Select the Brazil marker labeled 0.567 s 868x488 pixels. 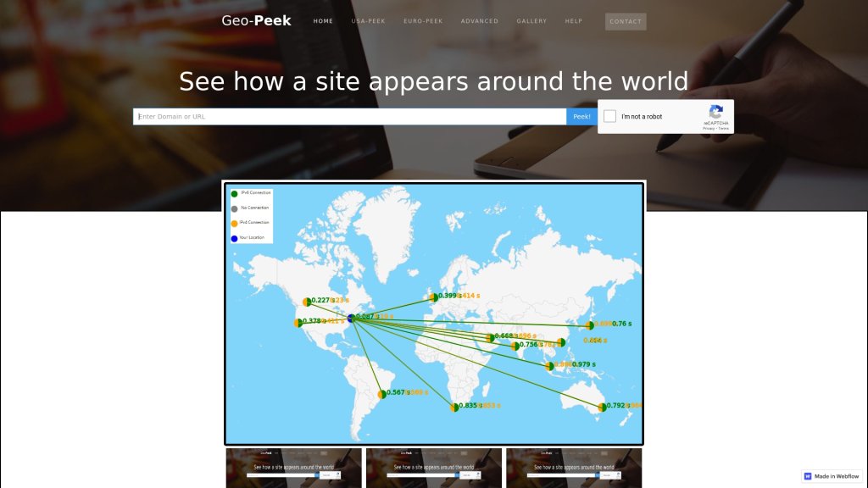click(x=381, y=394)
